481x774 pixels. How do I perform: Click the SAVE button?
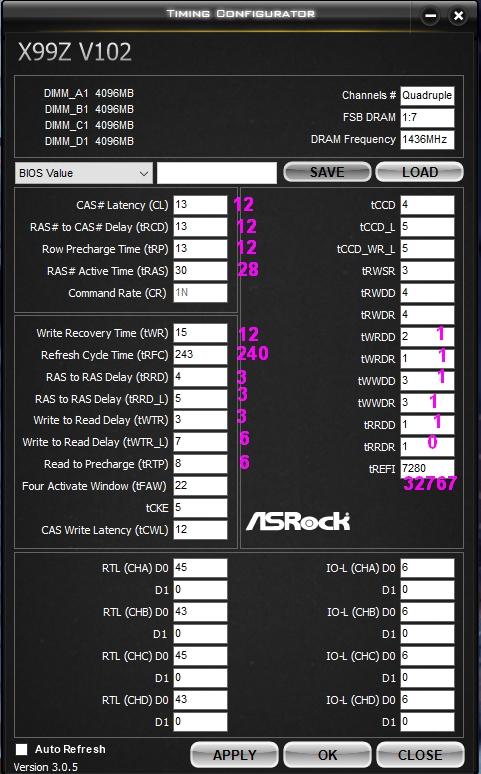327,172
